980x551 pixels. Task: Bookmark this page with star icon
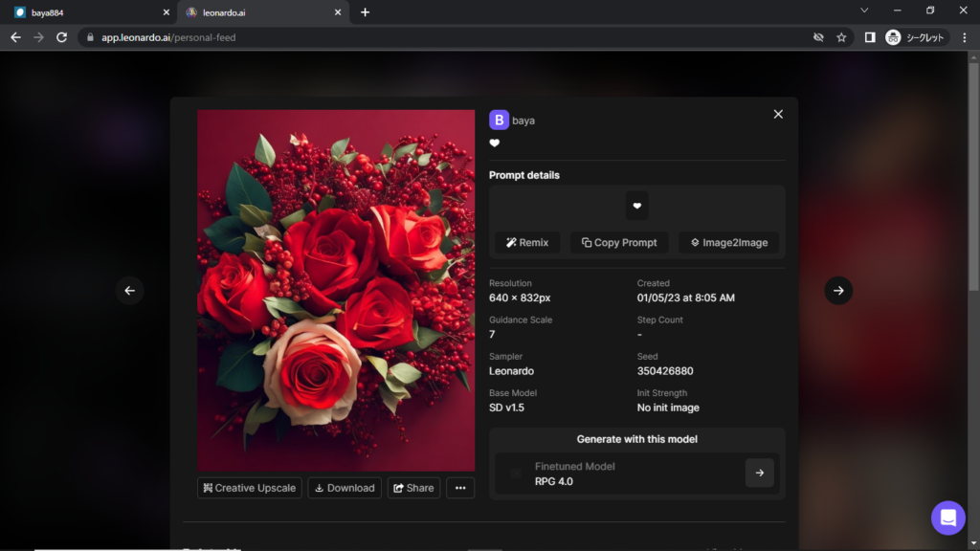pyautogui.click(x=841, y=37)
